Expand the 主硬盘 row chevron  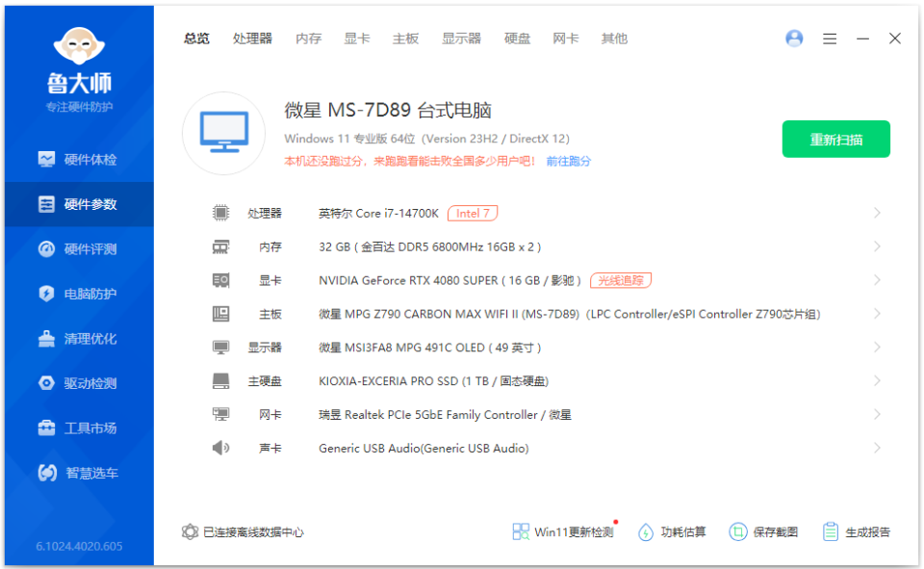pyautogui.click(x=877, y=381)
